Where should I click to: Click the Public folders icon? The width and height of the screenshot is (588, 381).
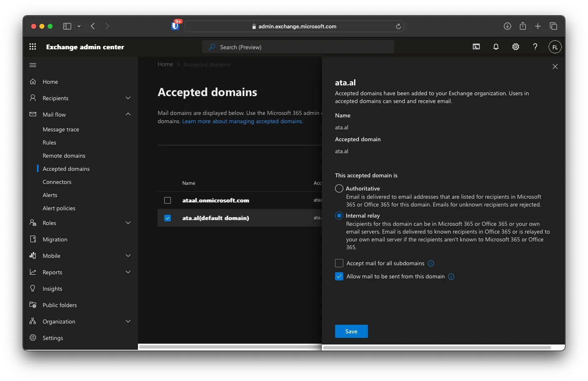click(33, 305)
